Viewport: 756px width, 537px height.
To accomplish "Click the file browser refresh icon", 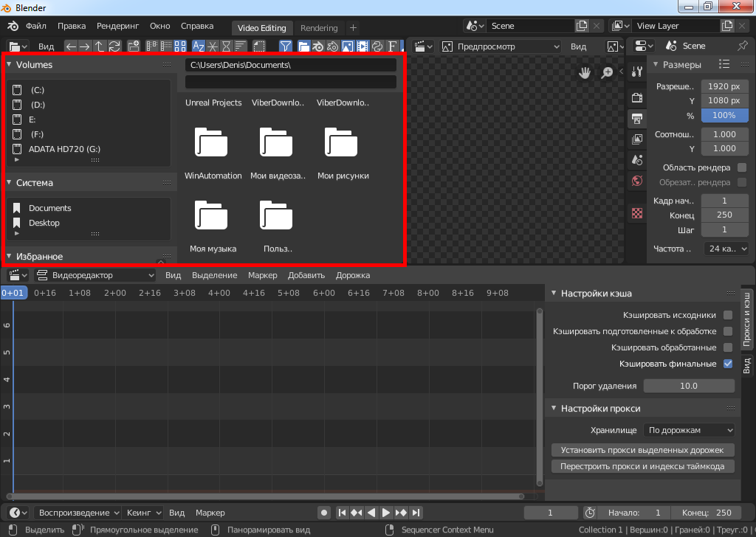I will [x=114, y=46].
